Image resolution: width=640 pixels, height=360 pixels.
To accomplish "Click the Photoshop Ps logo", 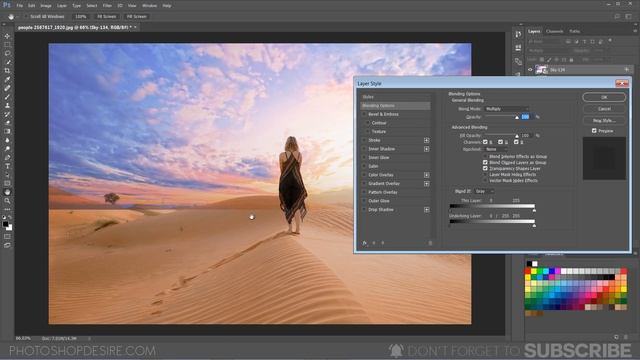I will tap(7, 5).
